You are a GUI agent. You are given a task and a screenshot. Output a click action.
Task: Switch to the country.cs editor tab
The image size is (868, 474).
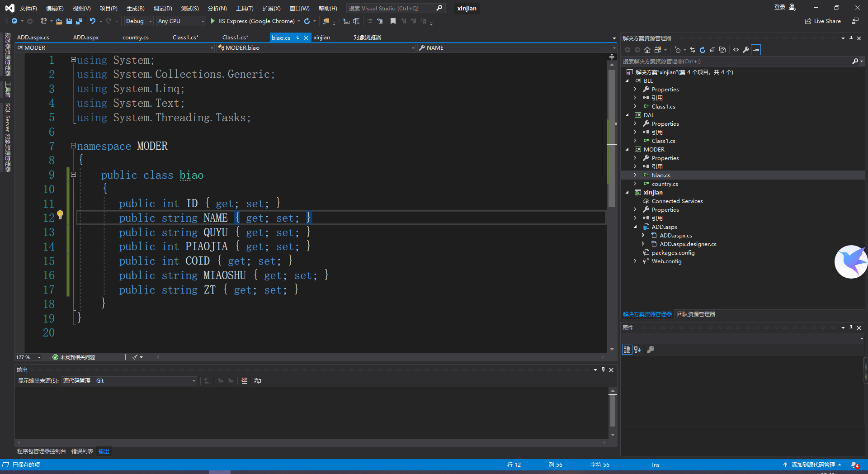[x=136, y=38]
